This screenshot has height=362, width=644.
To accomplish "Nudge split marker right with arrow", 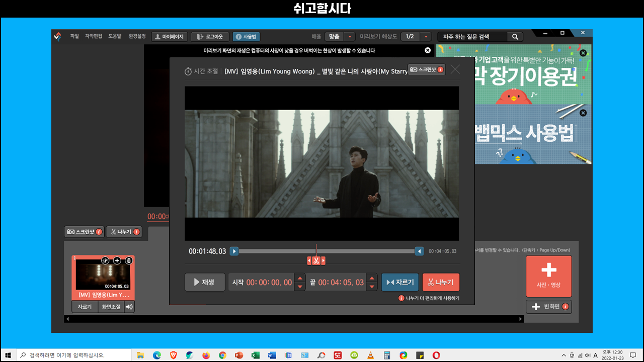I will tap(323, 260).
